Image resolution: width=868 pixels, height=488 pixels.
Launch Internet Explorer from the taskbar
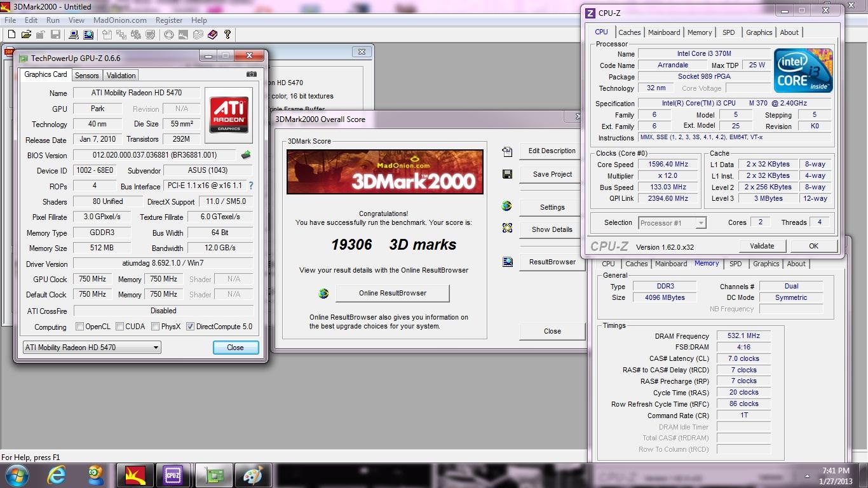coord(57,475)
